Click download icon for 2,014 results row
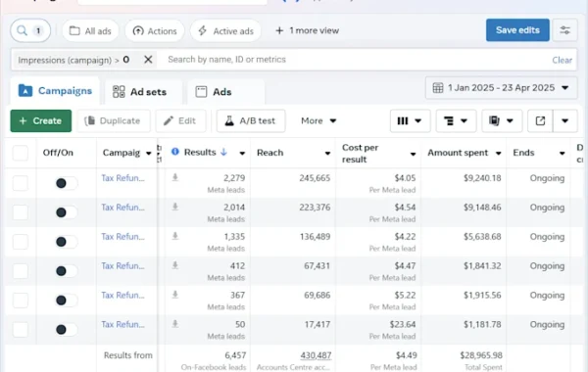 coord(175,207)
